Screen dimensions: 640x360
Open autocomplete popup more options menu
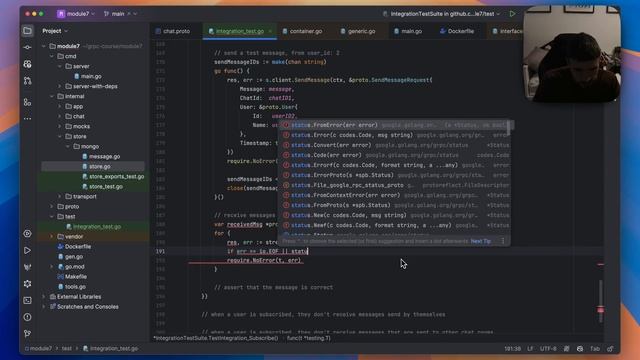(x=503, y=241)
